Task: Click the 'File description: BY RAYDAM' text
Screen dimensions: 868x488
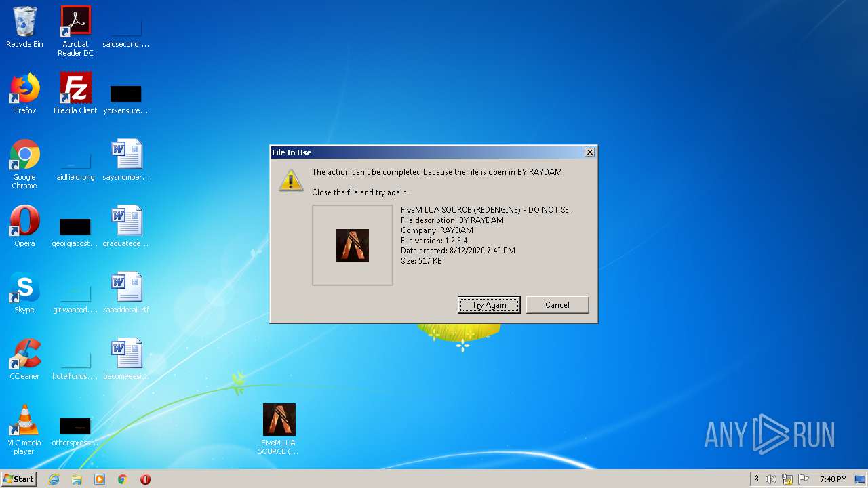Action: pos(452,220)
